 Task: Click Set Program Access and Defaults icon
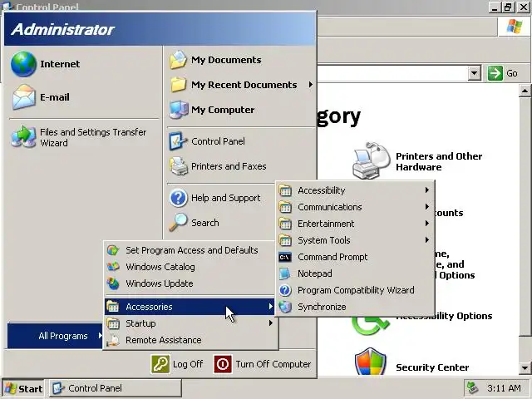113,250
